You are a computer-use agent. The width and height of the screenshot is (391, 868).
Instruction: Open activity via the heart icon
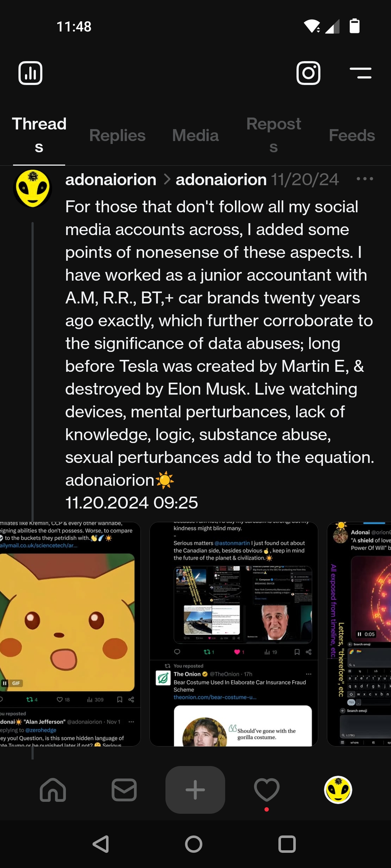click(x=266, y=790)
